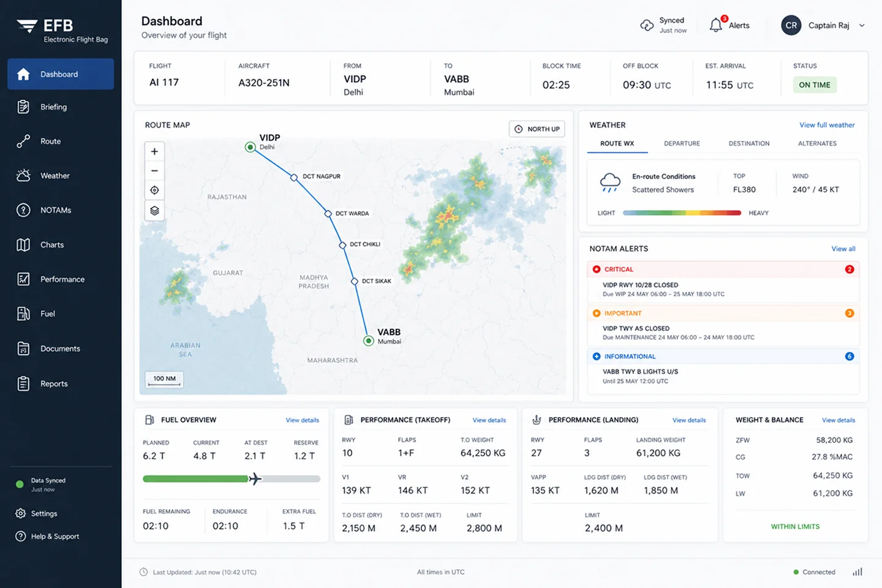This screenshot has height=588, width=882.
Task: Click the cloud Synced status icon
Action: tap(647, 25)
